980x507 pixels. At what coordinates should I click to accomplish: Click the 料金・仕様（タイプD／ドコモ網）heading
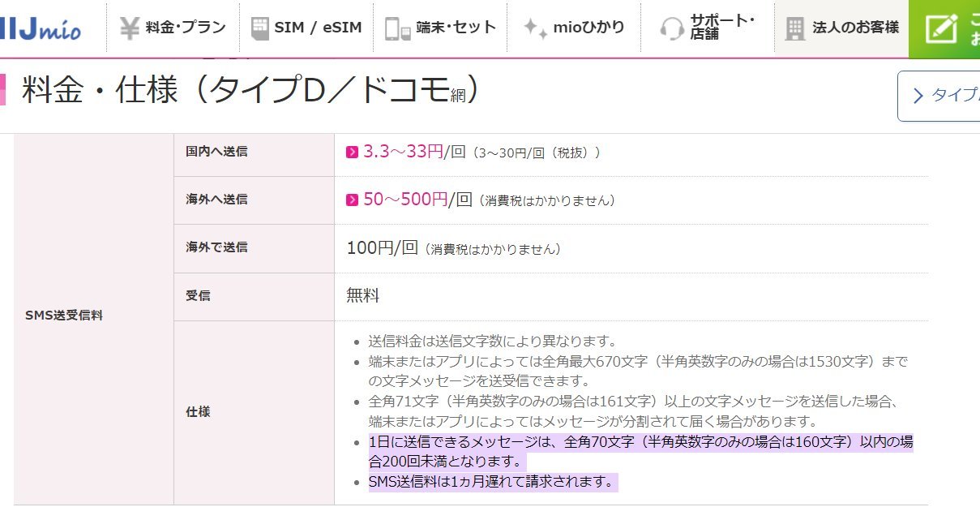(250, 91)
